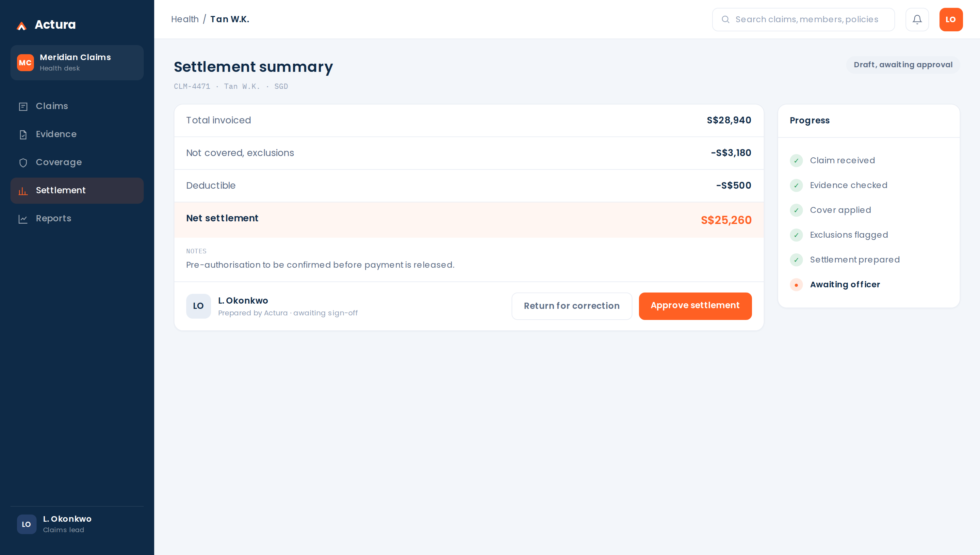Click the Evidence checked checkmark
The width and height of the screenshot is (980, 555).
pyautogui.click(x=796, y=185)
